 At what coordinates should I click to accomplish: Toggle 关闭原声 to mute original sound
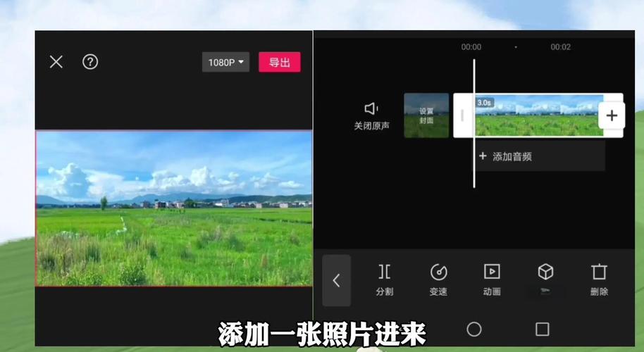tap(371, 116)
